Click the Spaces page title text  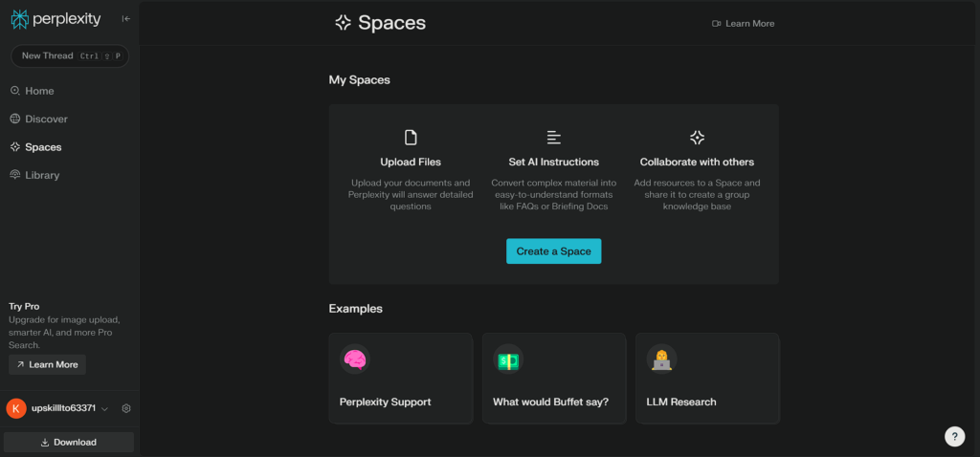(x=391, y=23)
